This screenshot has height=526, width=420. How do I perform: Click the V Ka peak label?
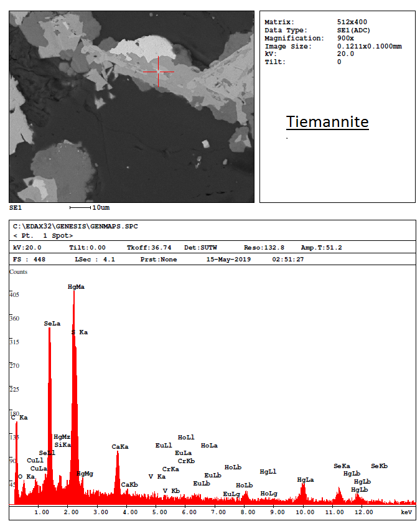(157, 477)
